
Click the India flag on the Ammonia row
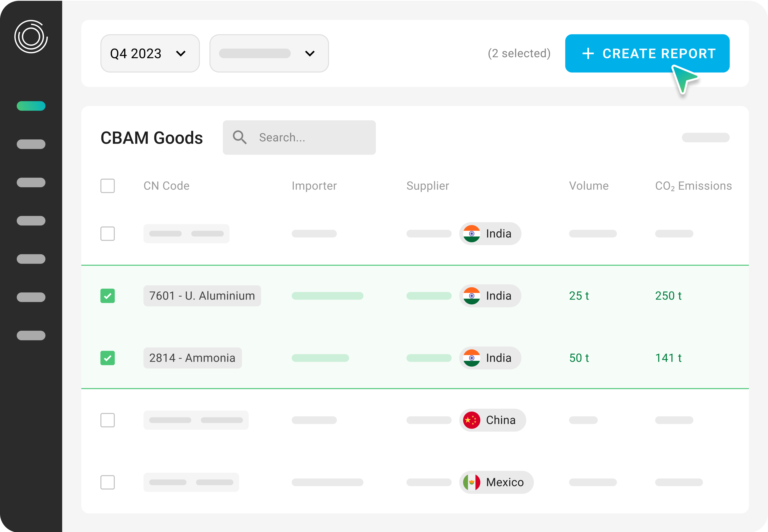(472, 358)
